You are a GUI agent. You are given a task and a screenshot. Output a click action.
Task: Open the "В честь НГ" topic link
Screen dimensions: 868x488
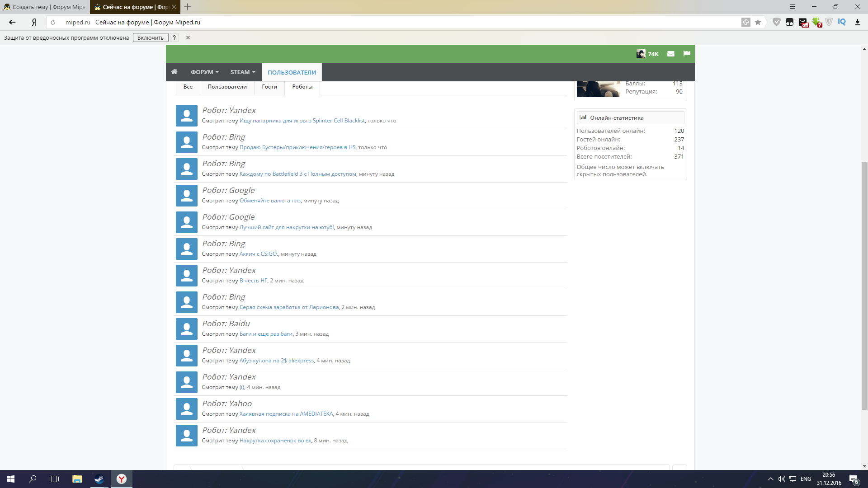tap(253, 281)
